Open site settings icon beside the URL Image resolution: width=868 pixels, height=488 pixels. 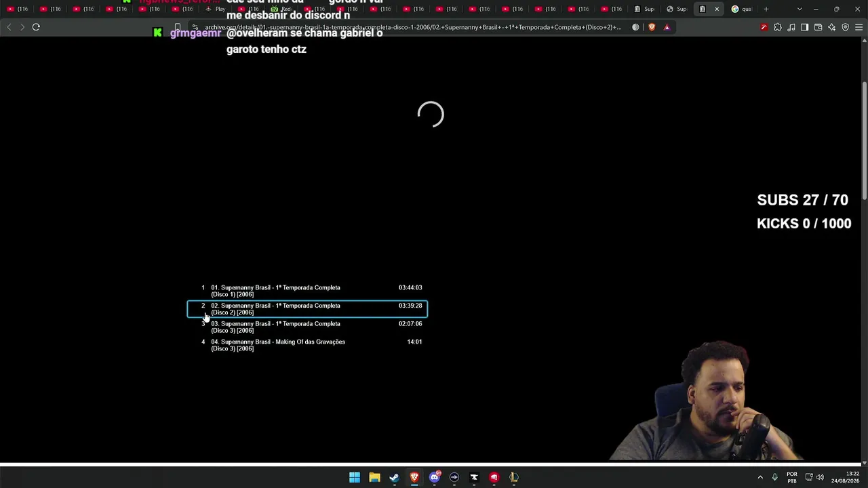(195, 27)
